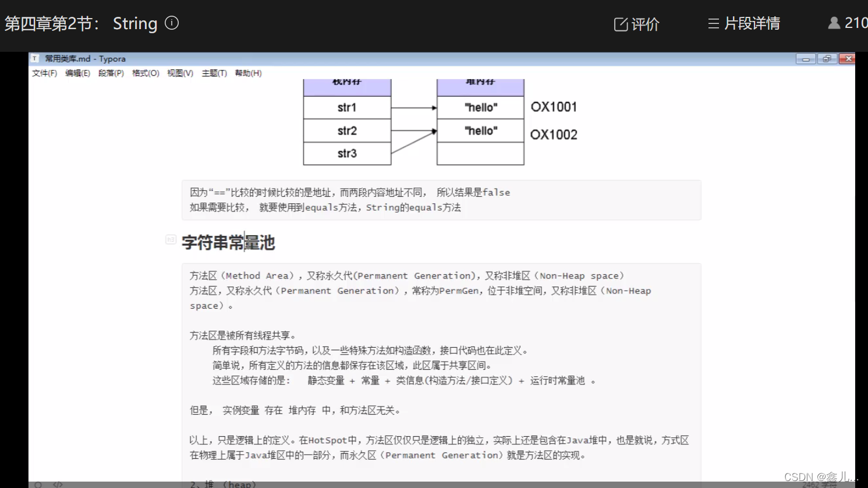Screen dimensions: 868x488
Task: Click the line 如果需要比较，就要使用到equals方法
Action: pyautogui.click(x=325, y=207)
